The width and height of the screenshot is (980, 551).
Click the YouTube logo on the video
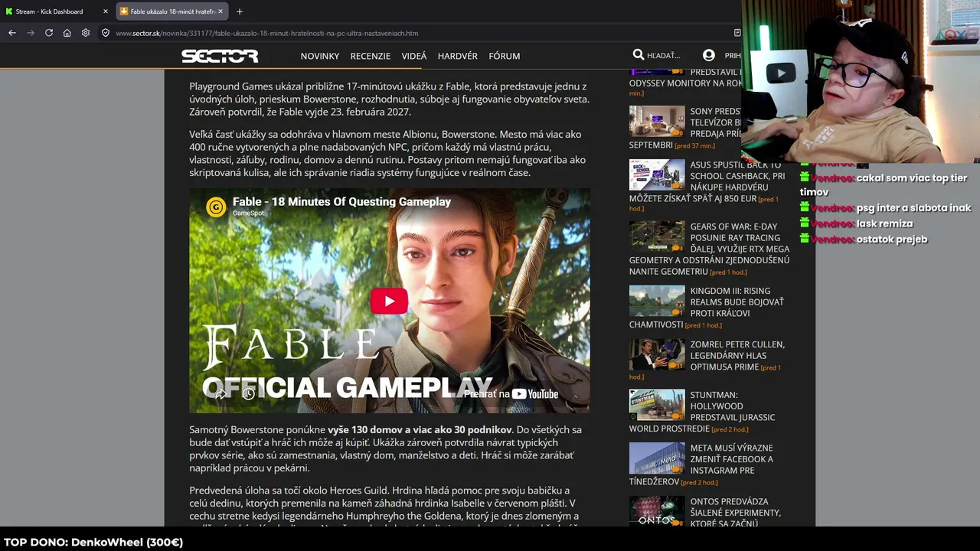click(535, 393)
